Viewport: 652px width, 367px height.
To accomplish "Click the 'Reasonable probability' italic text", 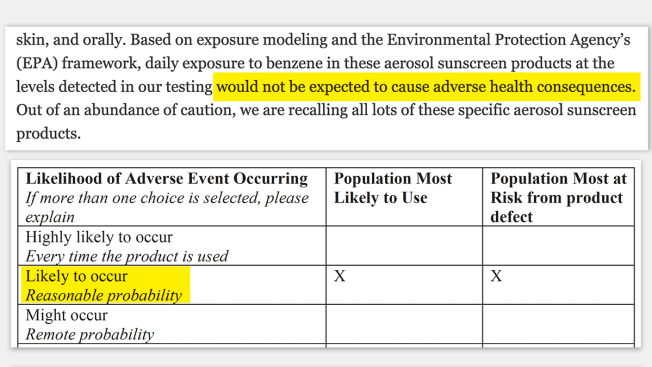I will tap(104, 295).
